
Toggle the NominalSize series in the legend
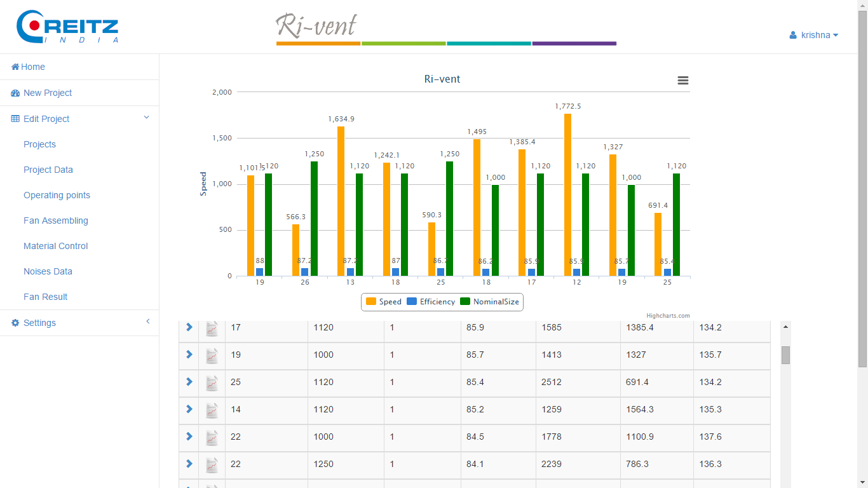tap(489, 302)
